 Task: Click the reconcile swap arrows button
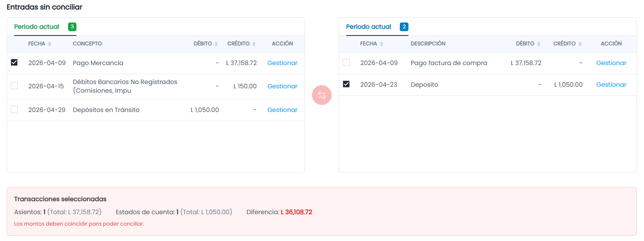pyautogui.click(x=322, y=95)
